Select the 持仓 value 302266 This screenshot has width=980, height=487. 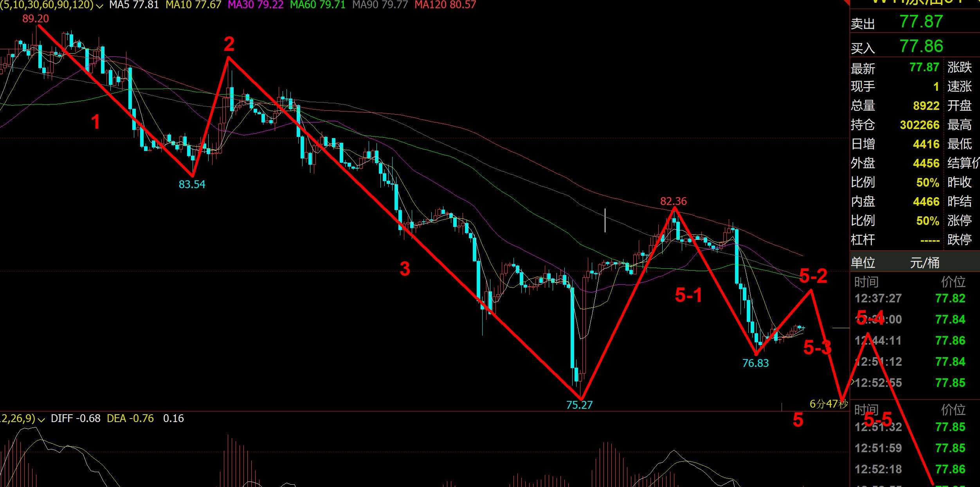[919, 125]
